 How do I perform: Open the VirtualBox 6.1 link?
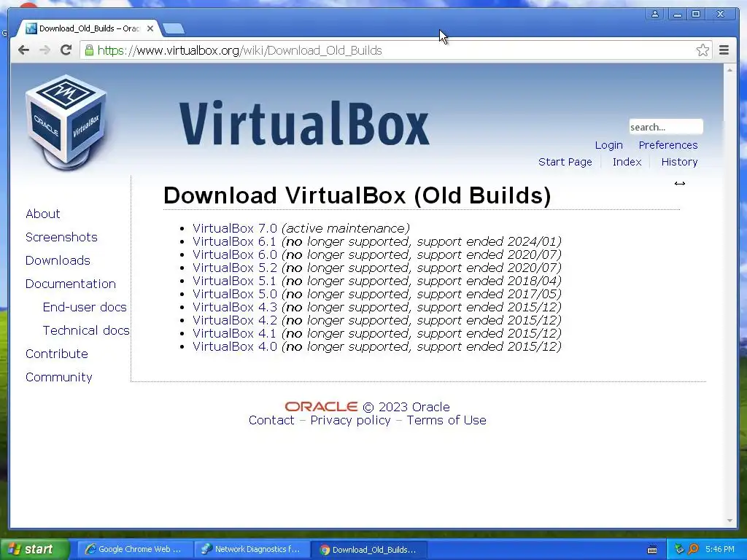pyautogui.click(x=234, y=241)
